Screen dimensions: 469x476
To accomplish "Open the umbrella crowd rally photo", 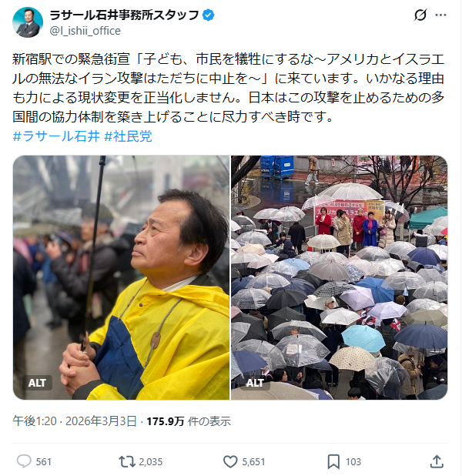I will (339, 277).
